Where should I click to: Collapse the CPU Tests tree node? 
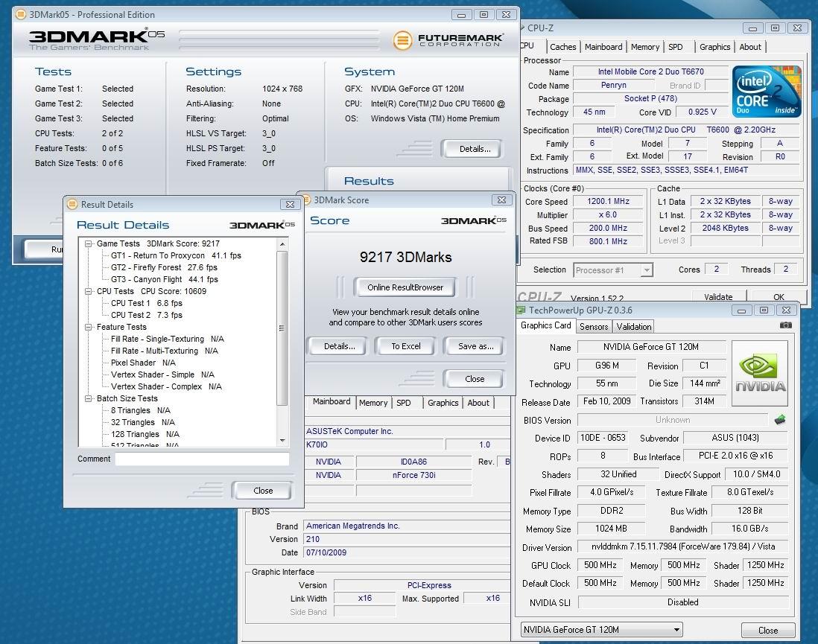click(88, 292)
